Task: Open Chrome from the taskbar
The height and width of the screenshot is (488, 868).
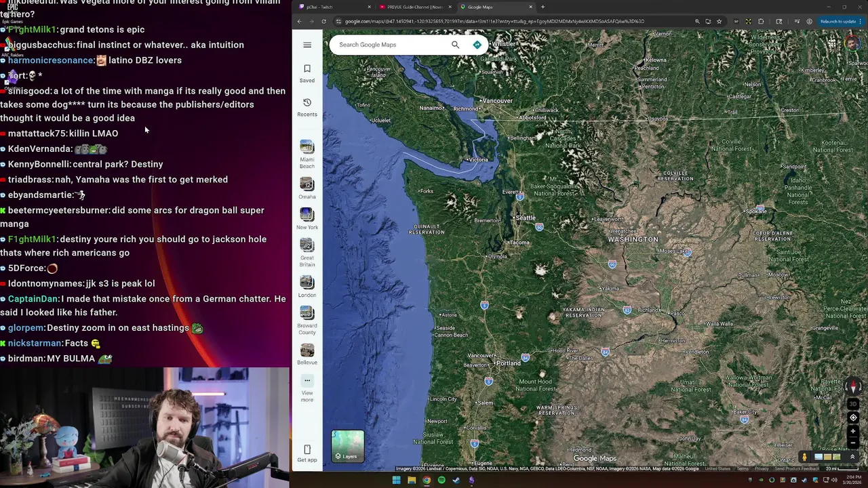Action: (426, 480)
